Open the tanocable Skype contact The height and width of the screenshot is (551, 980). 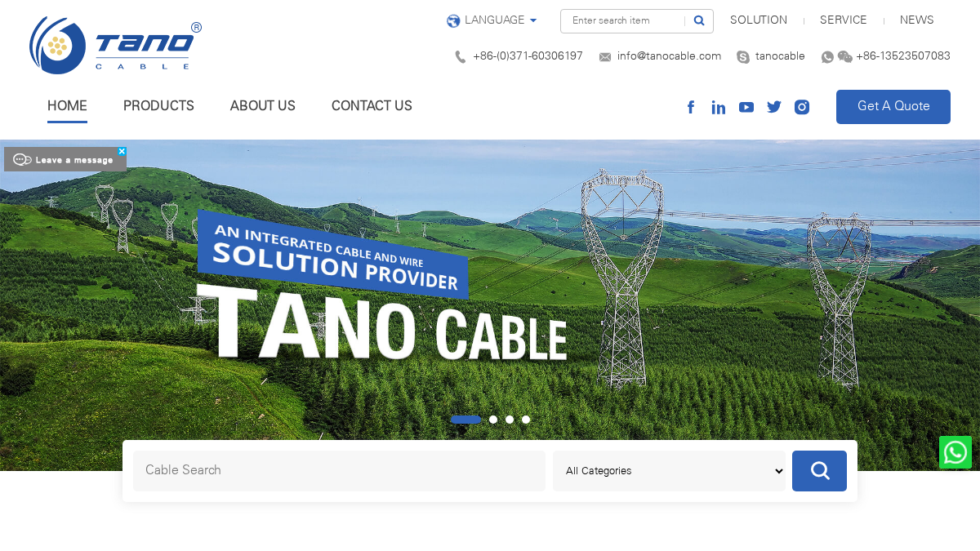coord(780,56)
